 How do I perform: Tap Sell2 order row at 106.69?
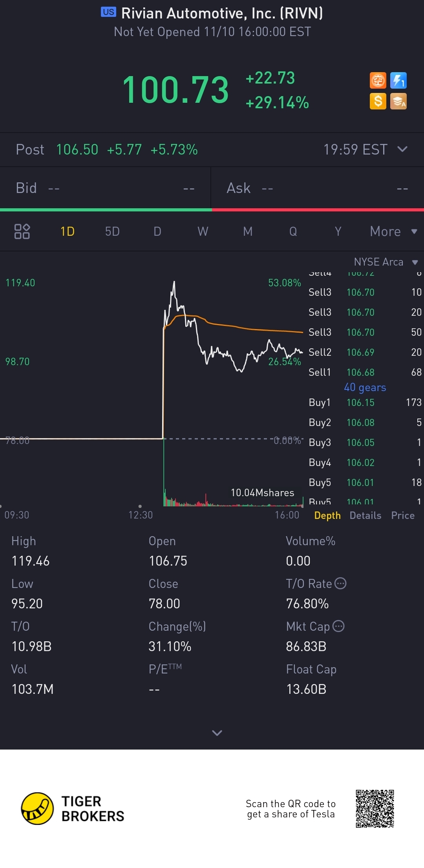click(365, 352)
